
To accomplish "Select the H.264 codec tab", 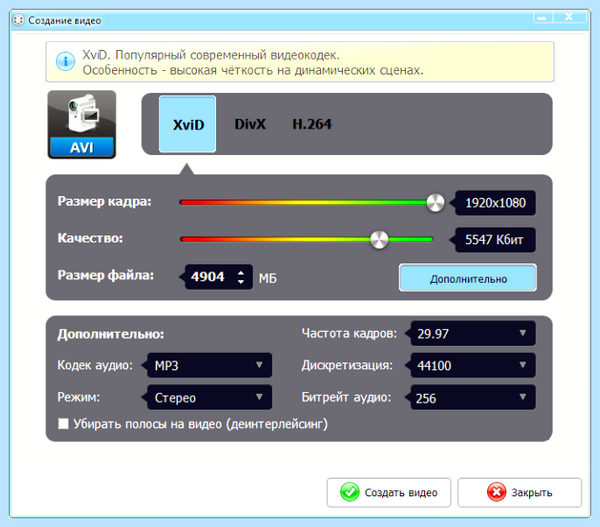I will (312, 124).
